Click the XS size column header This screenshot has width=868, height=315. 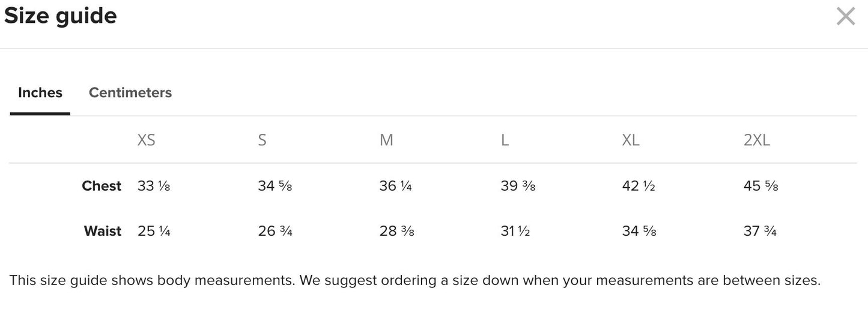[x=146, y=140]
